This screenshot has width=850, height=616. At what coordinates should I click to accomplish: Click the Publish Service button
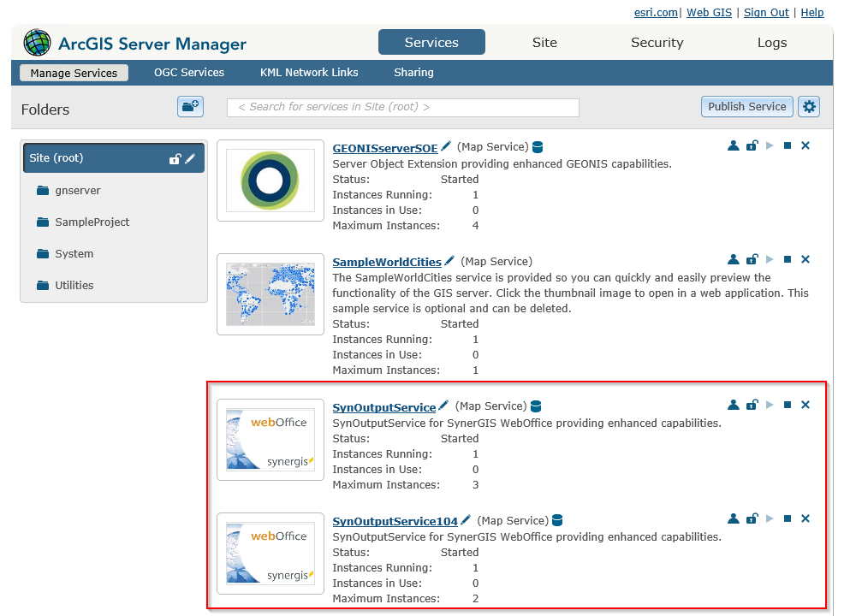(x=746, y=106)
